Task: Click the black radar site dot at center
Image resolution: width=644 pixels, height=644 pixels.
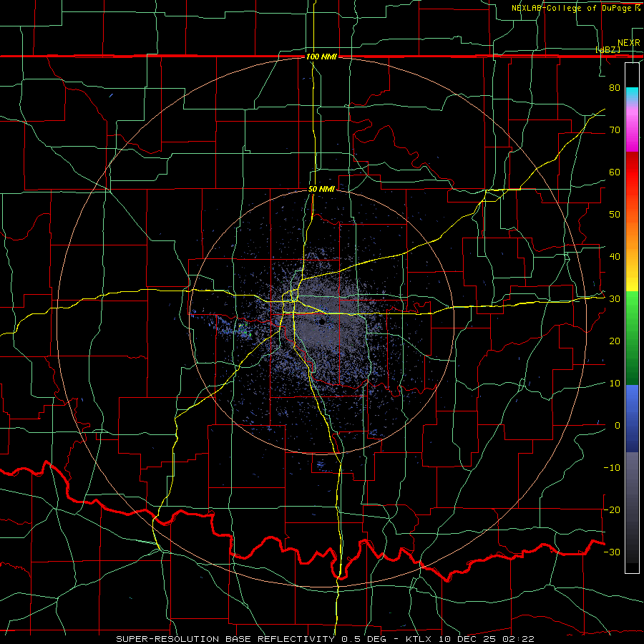Action: 323,321
